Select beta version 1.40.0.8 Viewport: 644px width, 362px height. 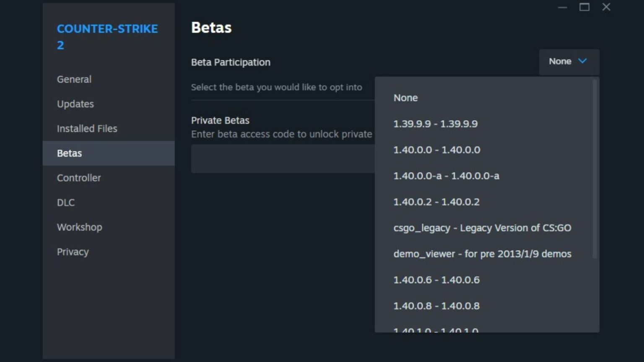tap(436, 306)
